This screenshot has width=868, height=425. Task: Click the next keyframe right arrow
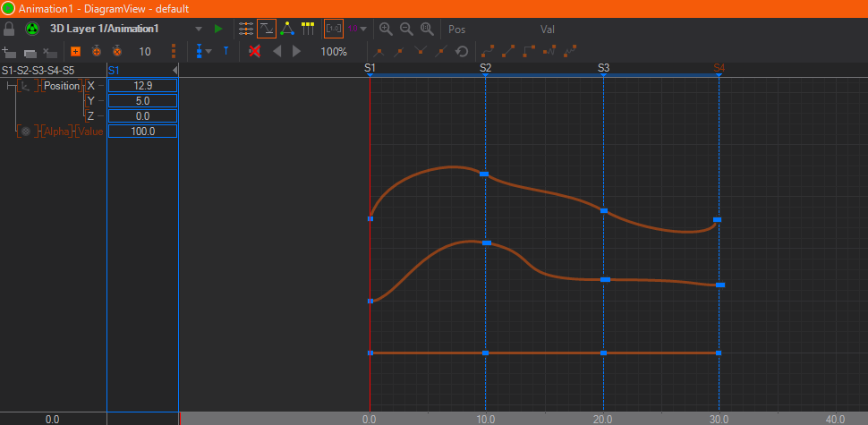click(x=297, y=52)
